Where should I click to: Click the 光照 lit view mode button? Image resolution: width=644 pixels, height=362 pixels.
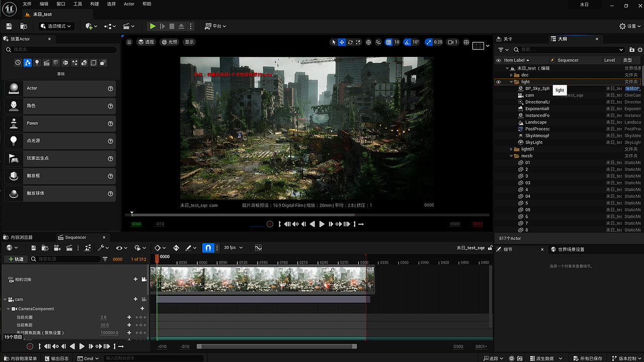170,42
